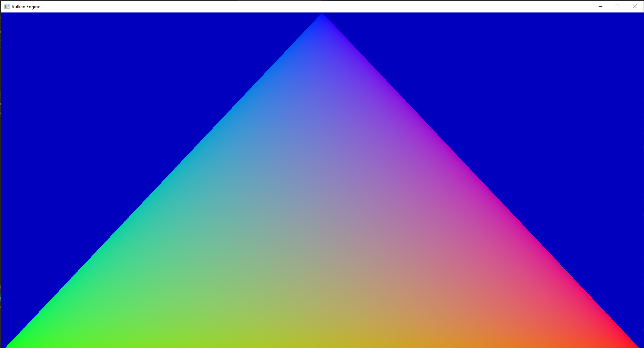Image resolution: width=644 pixels, height=348 pixels.
Task: Click the blue background right of triangle
Action: (567, 113)
